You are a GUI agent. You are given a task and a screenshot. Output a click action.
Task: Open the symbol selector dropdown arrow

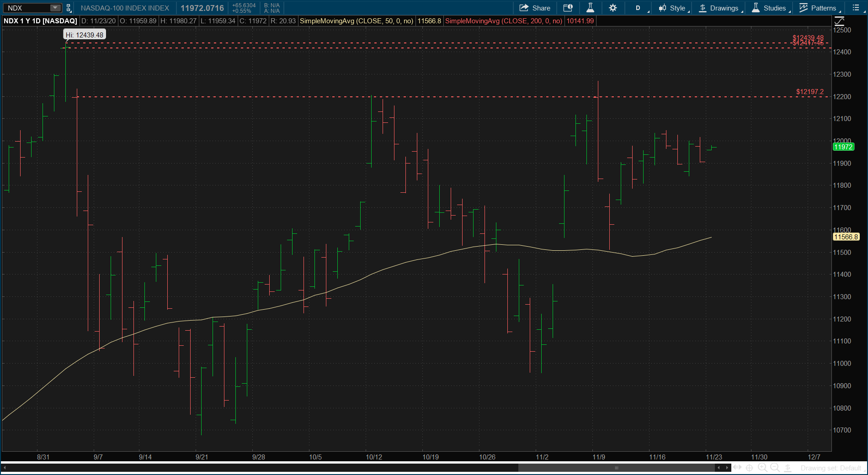(x=55, y=8)
